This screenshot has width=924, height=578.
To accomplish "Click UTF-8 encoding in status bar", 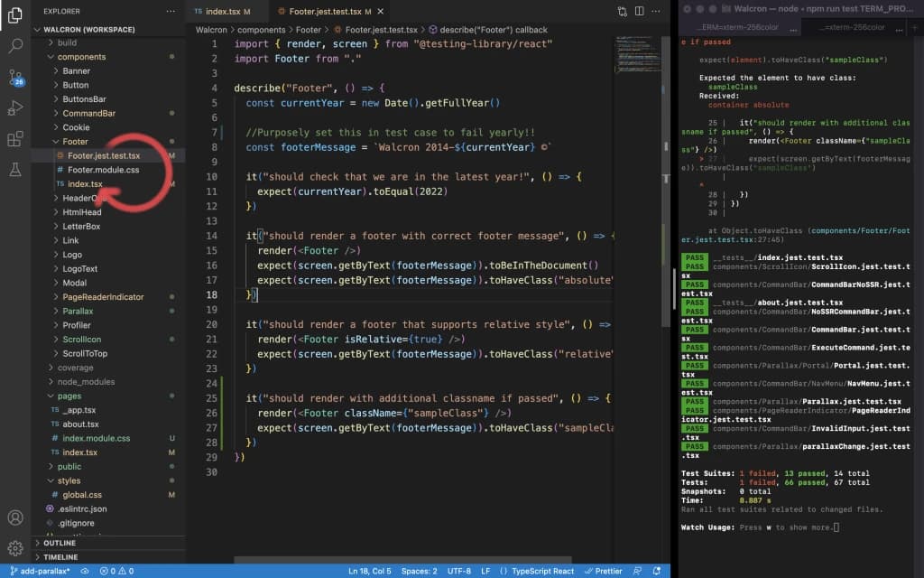I will point(459,571).
